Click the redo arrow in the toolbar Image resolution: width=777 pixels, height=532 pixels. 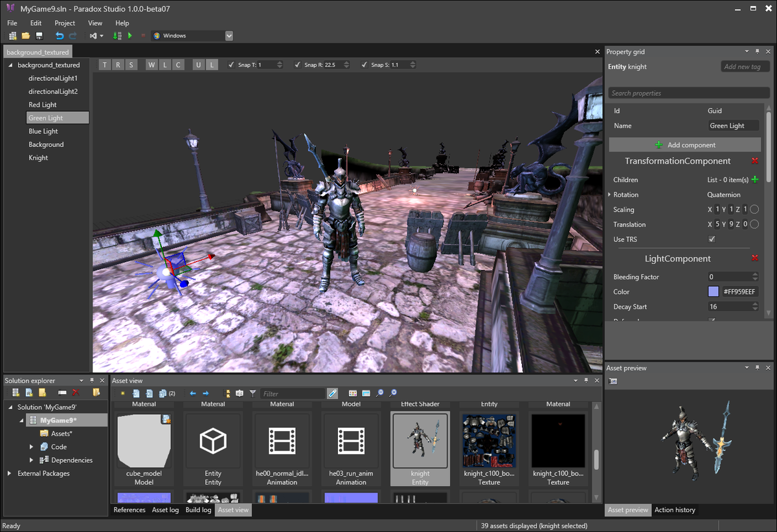73,36
